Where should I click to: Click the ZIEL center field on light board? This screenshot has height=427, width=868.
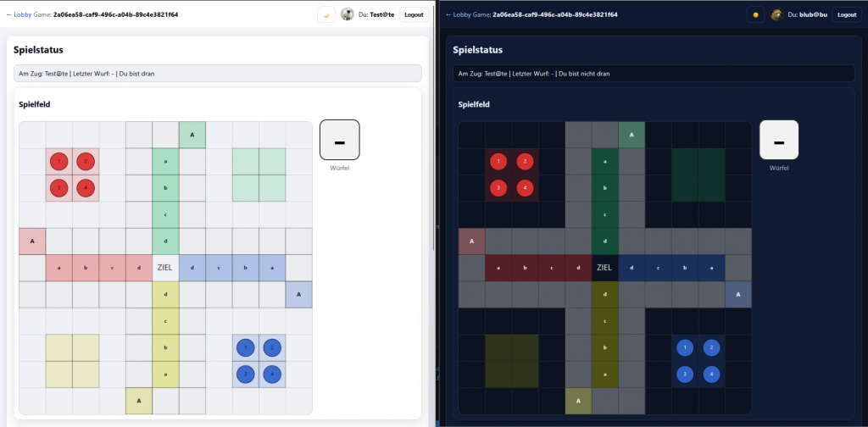click(x=165, y=268)
